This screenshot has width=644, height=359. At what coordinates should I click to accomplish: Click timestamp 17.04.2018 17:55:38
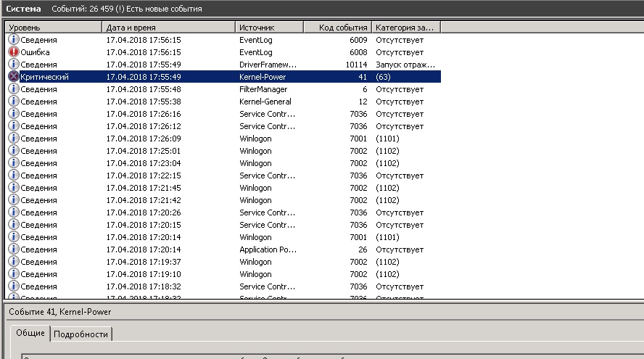144,102
